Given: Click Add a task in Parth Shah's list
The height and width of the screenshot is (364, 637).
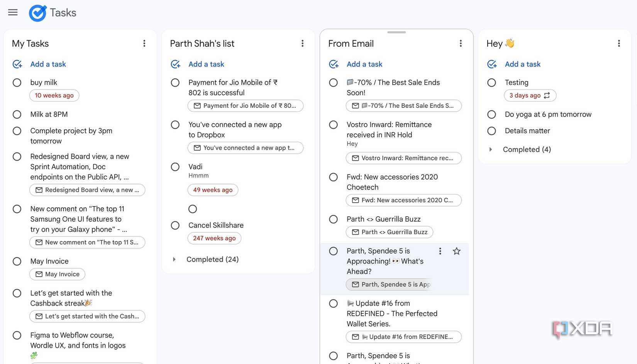Looking at the screenshot, I should point(207,64).
